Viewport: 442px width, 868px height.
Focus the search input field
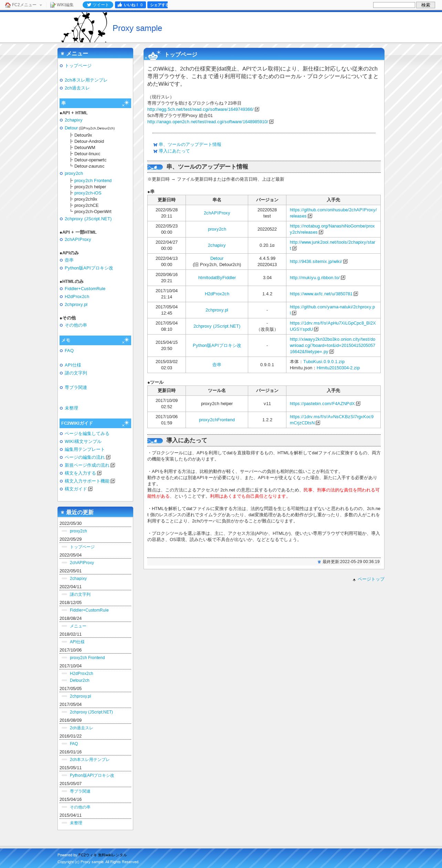point(394,5)
